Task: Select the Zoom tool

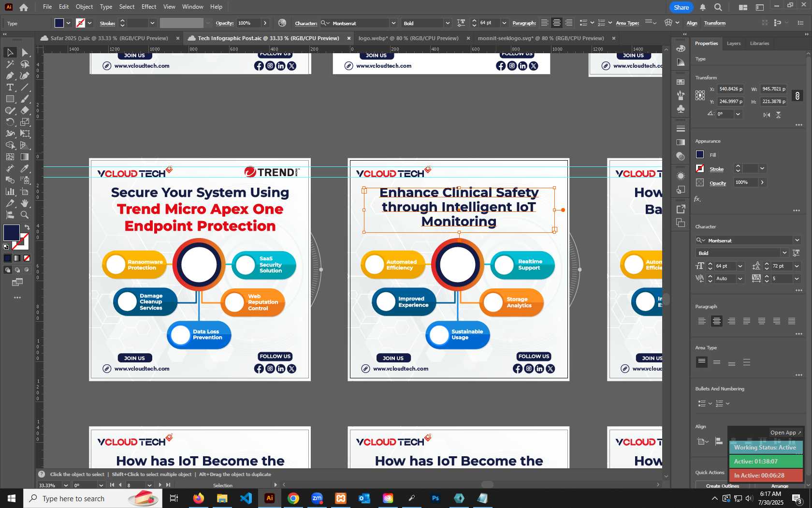Action: point(25,215)
